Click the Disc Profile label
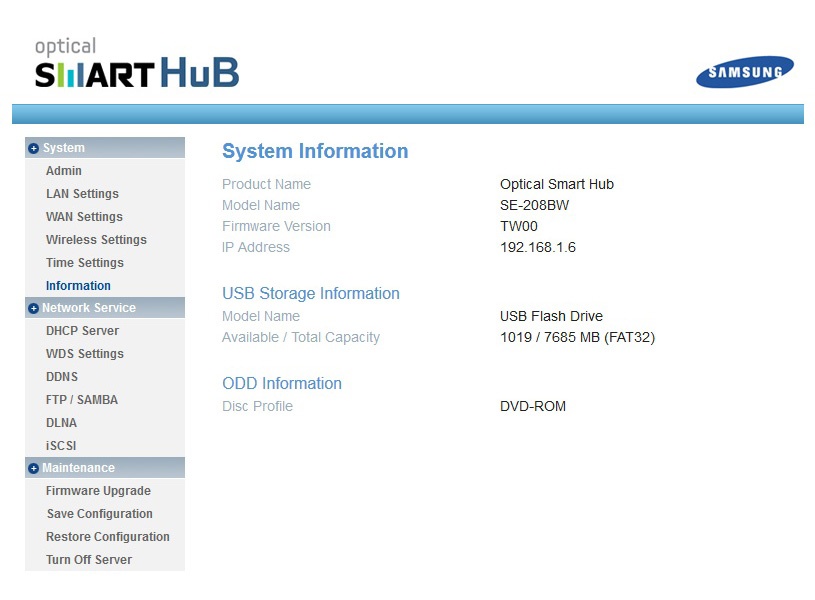Viewport: 815px width, 600px height. [x=257, y=406]
